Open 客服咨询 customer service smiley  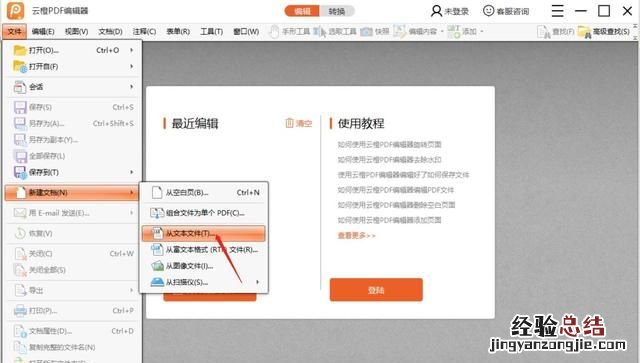point(488,11)
